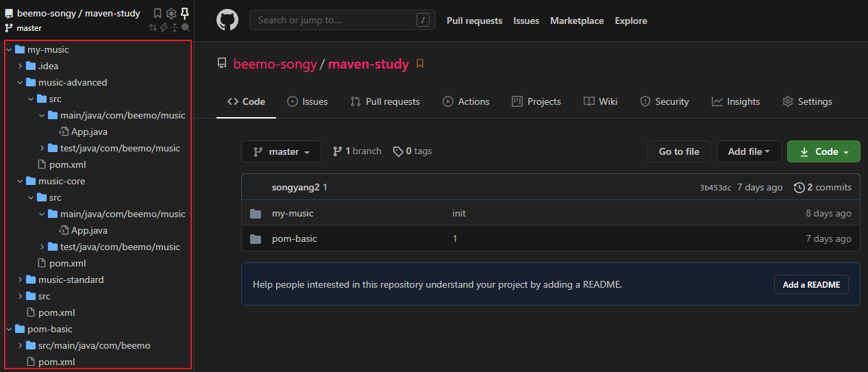Toggle the sidebar pin icon
The image size is (868, 372).
(x=184, y=13)
